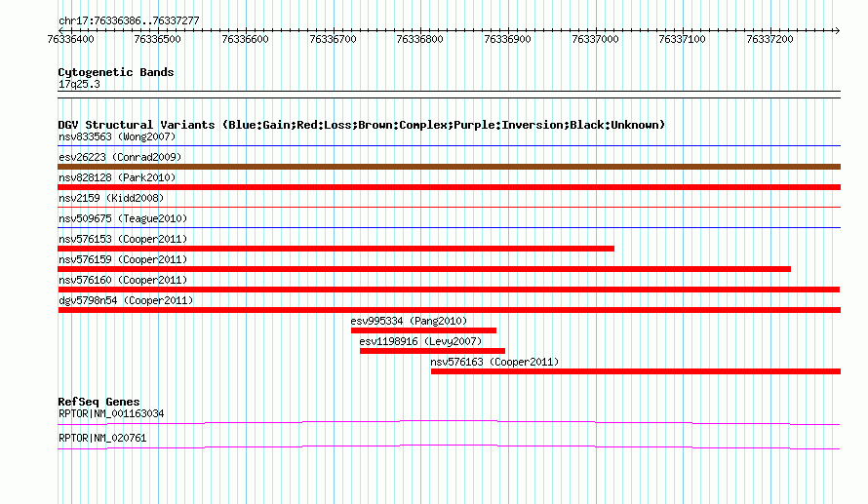The width and height of the screenshot is (868, 504).
Task: Click the 76337100 ruler position
Action: pos(683,39)
